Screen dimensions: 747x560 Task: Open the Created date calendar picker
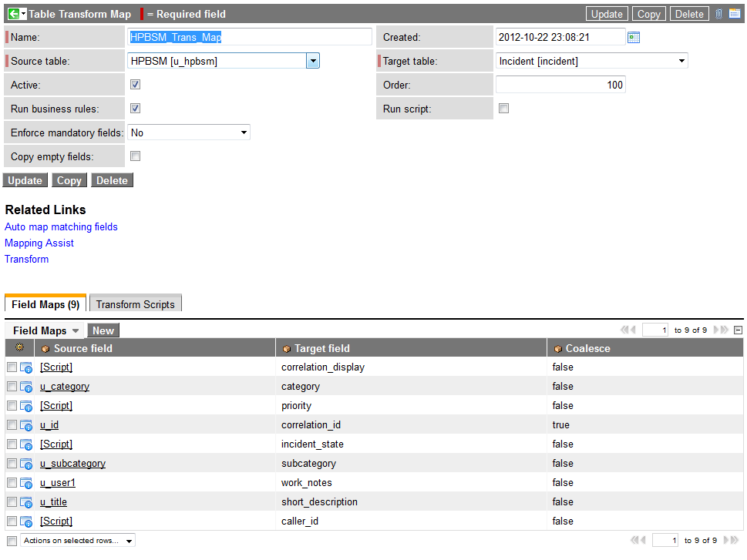pos(634,37)
